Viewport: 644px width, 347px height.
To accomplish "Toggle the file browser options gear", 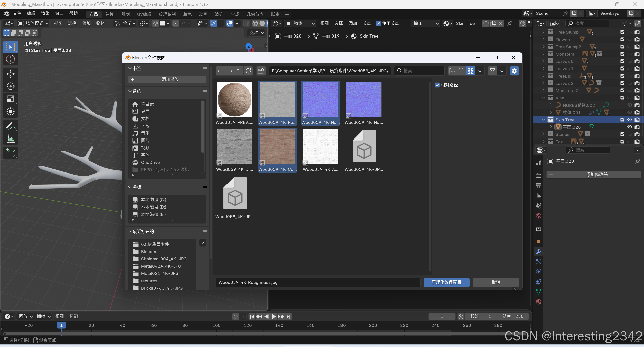I will tap(514, 71).
